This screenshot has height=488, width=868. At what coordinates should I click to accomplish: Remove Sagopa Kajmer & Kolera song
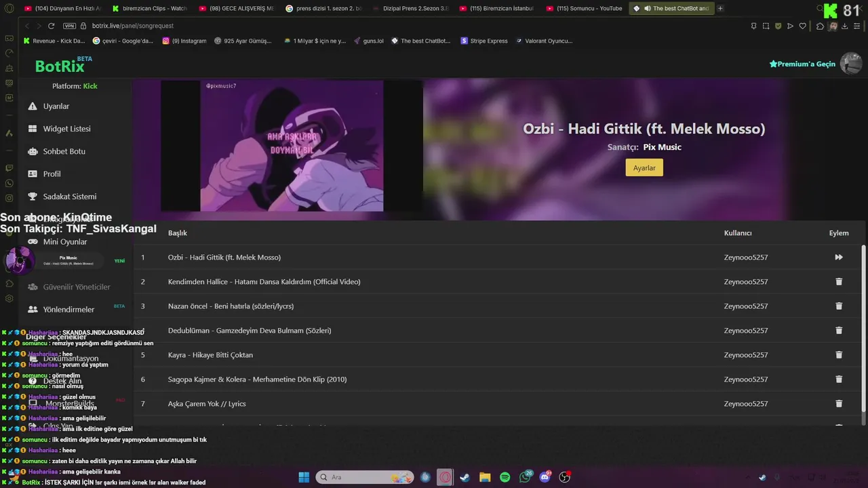[x=839, y=379]
